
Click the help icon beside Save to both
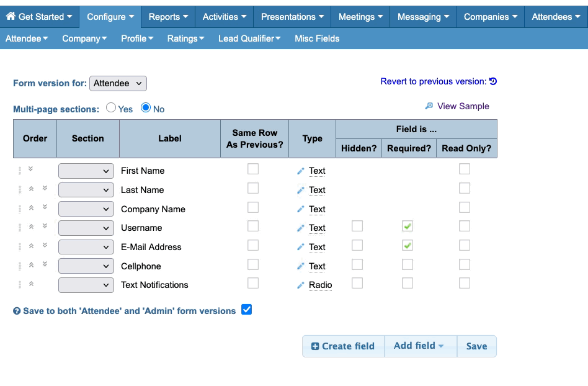[17, 312]
